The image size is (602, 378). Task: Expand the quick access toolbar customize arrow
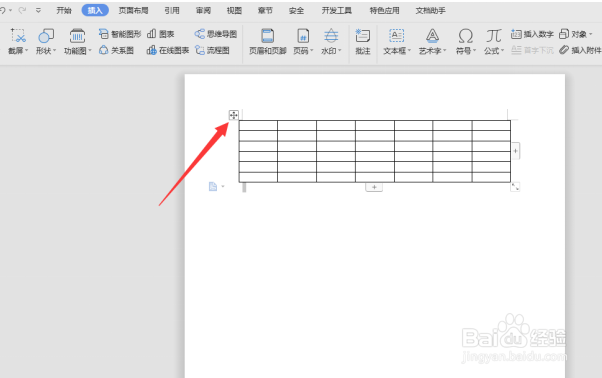point(38,10)
